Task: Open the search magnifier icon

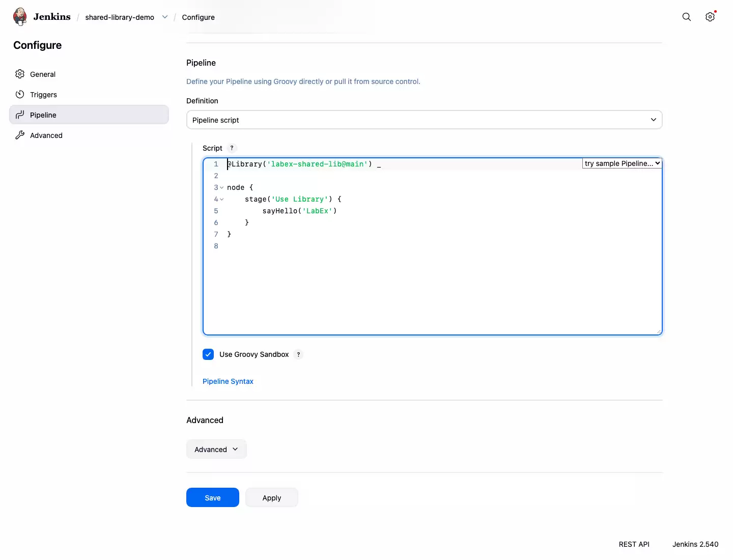Action: tap(687, 17)
